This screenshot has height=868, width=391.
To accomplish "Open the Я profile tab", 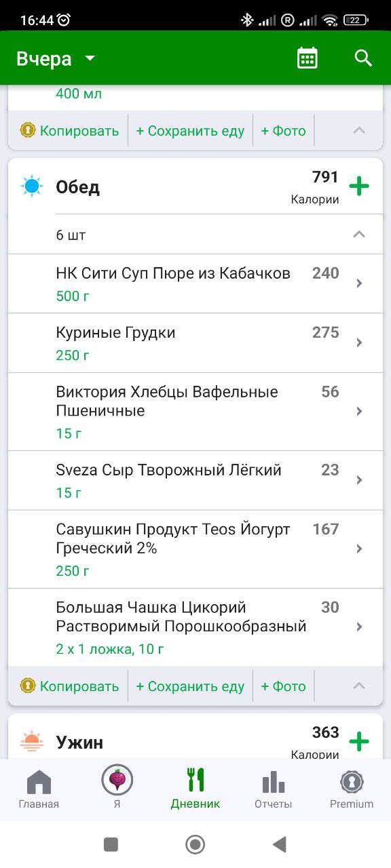I will [x=117, y=791].
